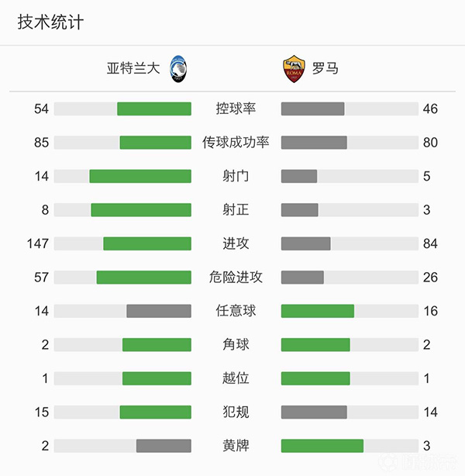The height and width of the screenshot is (476, 465).
Task: Click the Roma team crest
Action: [291, 68]
